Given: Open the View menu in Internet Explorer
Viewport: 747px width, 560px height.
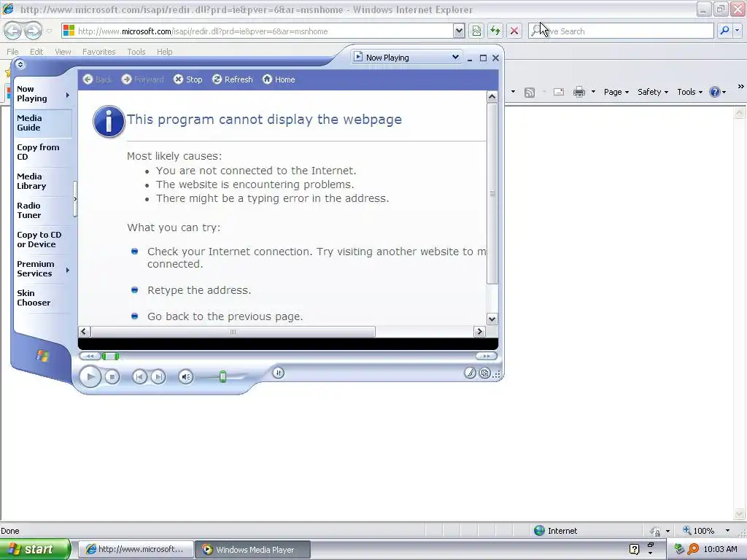Looking at the screenshot, I should point(63,52).
